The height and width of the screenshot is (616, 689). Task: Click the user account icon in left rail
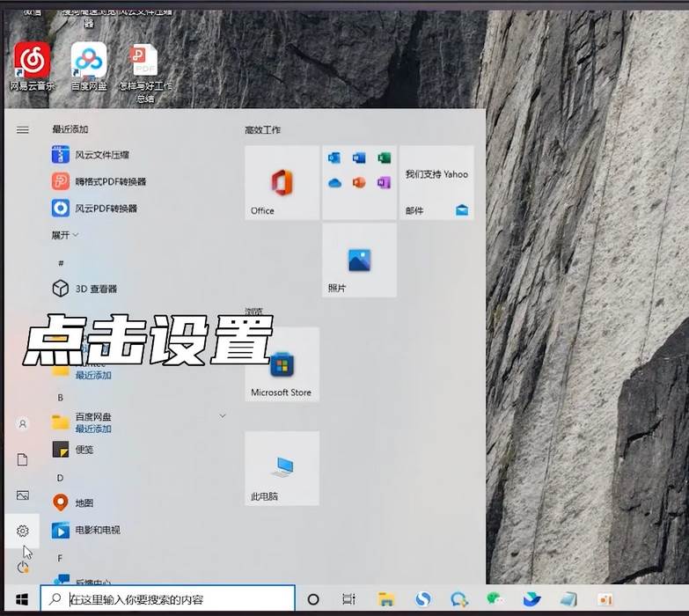[22, 423]
